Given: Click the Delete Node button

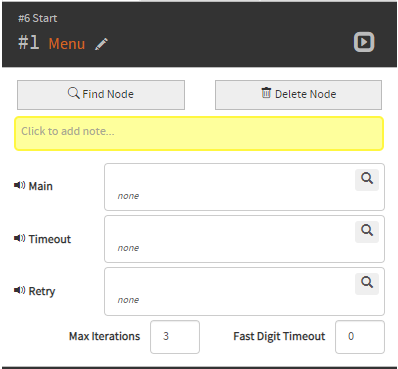Looking at the screenshot, I should [298, 95].
